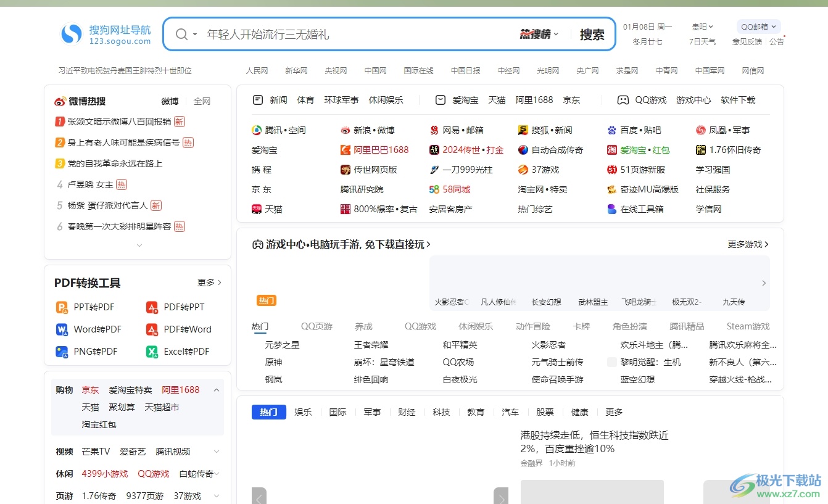Click the 1.76怀旧传奇 icon
Viewport: 828px width, 504px height.
pyautogui.click(x=701, y=150)
